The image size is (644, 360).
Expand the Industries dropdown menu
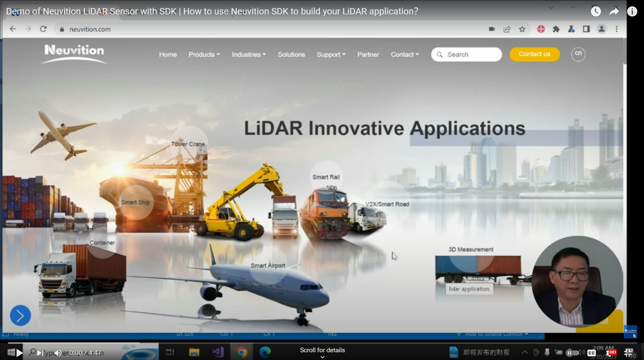coord(249,54)
